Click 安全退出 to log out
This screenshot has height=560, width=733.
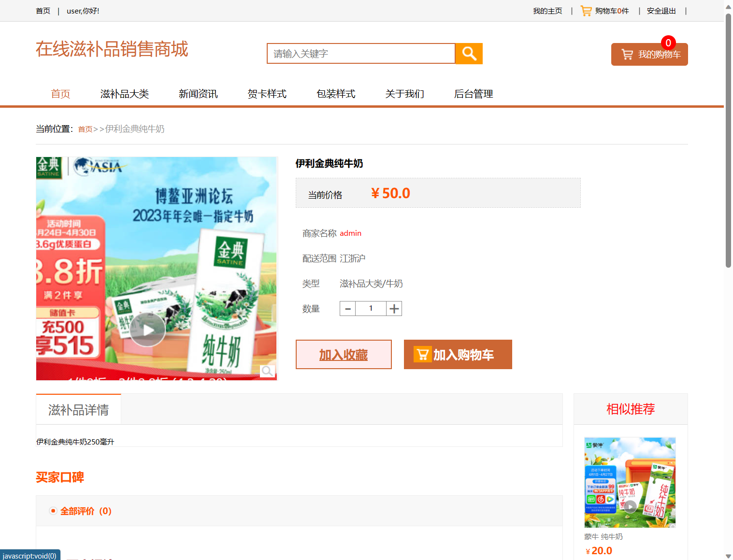tap(661, 10)
